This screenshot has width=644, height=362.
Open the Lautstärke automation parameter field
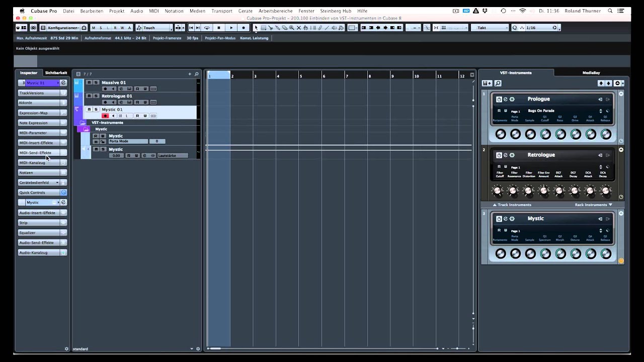coord(173,156)
